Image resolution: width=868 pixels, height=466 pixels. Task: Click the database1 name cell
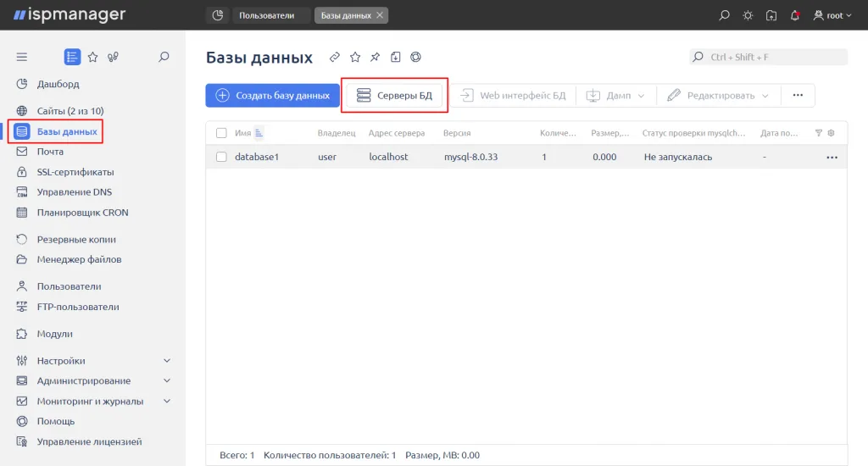click(257, 157)
